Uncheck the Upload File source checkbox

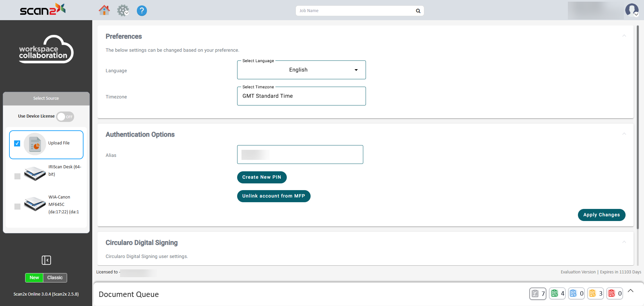pyautogui.click(x=17, y=143)
